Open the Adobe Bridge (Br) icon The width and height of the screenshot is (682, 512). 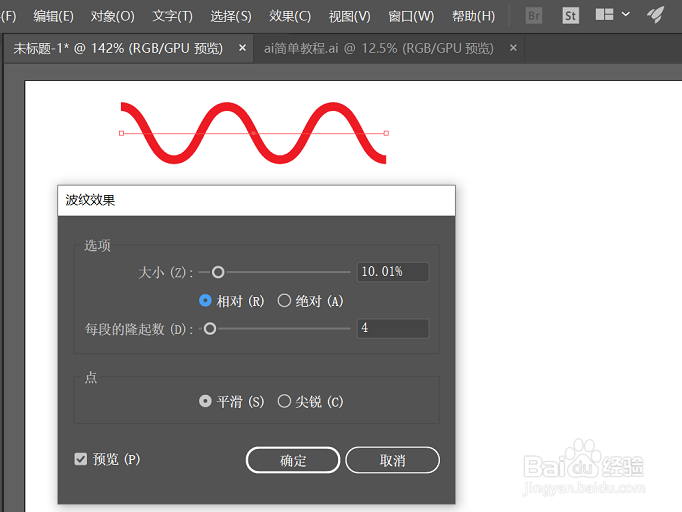click(534, 16)
